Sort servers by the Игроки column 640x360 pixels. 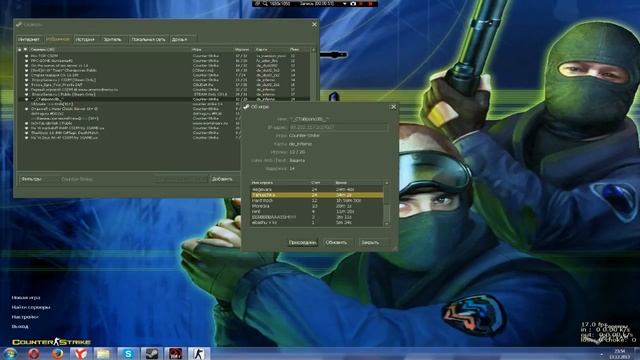click(x=244, y=49)
